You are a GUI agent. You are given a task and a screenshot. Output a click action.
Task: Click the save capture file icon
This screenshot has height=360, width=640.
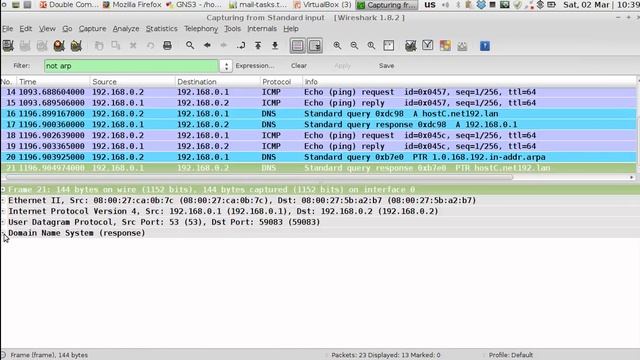tap(116, 46)
